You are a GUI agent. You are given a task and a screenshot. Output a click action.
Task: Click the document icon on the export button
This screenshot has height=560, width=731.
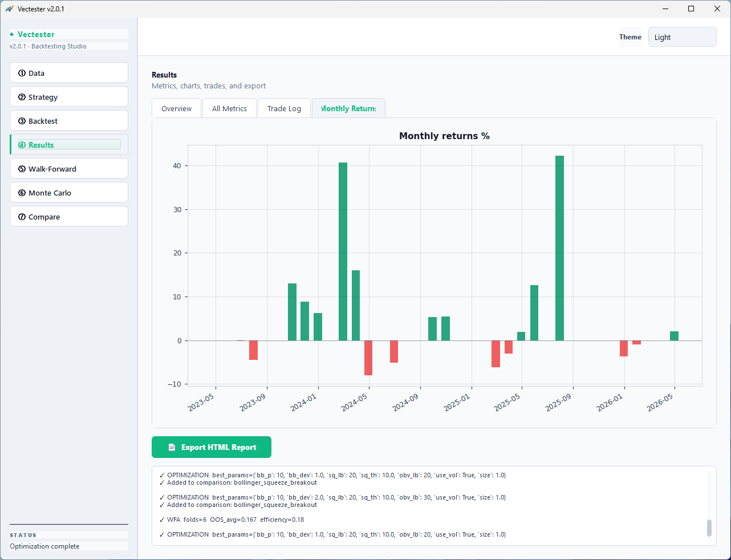[172, 447]
